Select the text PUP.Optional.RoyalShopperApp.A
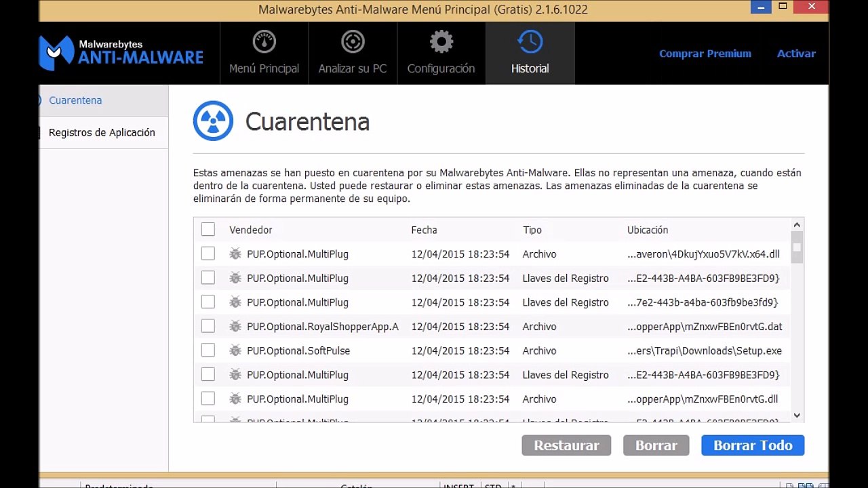Image resolution: width=868 pixels, height=488 pixels. click(x=323, y=327)
